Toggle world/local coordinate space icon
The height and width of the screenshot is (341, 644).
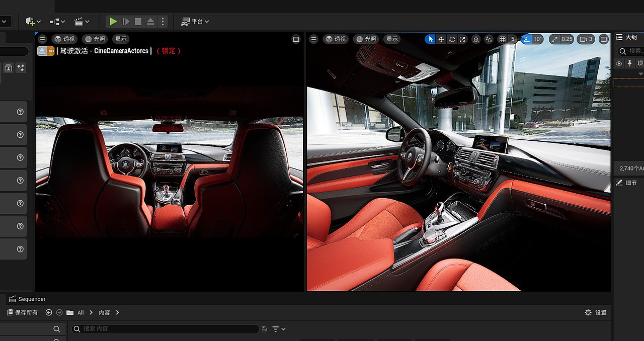pyautogui.click(x=476, y=39)
